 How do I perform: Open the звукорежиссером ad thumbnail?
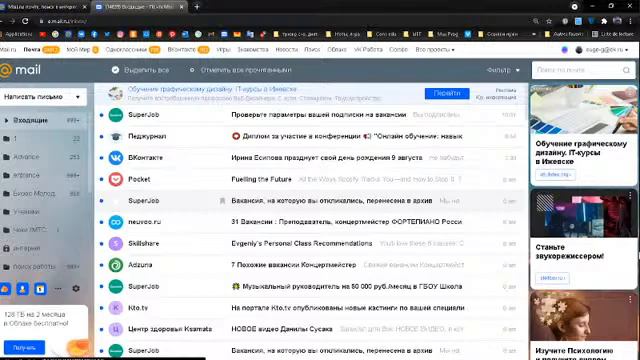[584, 213]
